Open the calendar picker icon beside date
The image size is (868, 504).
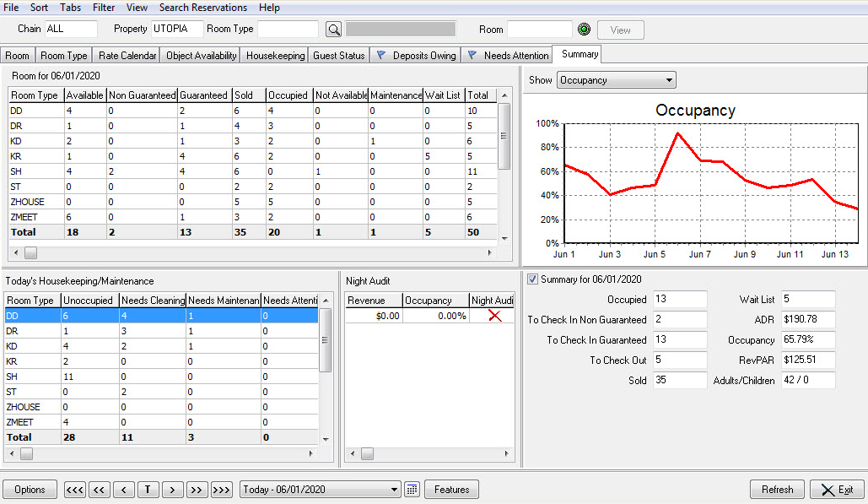pos(412,490)
